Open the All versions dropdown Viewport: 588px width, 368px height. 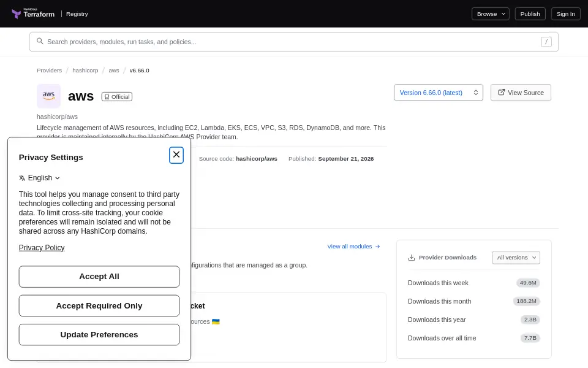pyautogui.click(x=516, y=257)
